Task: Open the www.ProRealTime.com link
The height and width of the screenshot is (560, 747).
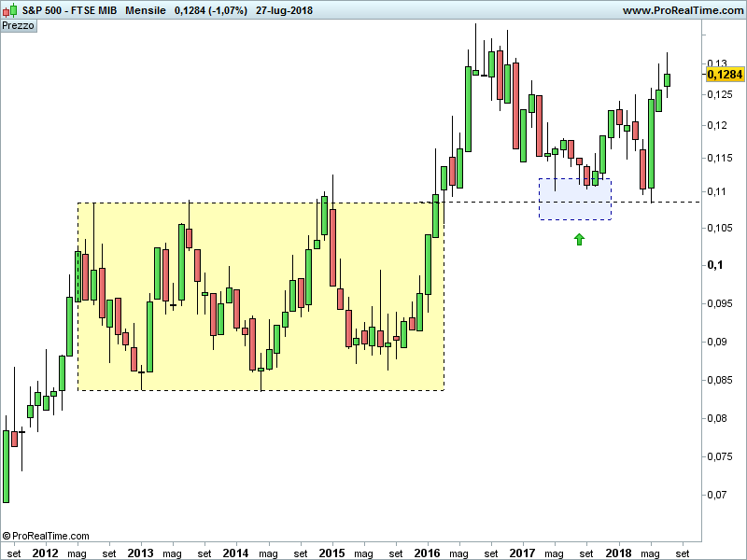Action: tap(684, 10)
